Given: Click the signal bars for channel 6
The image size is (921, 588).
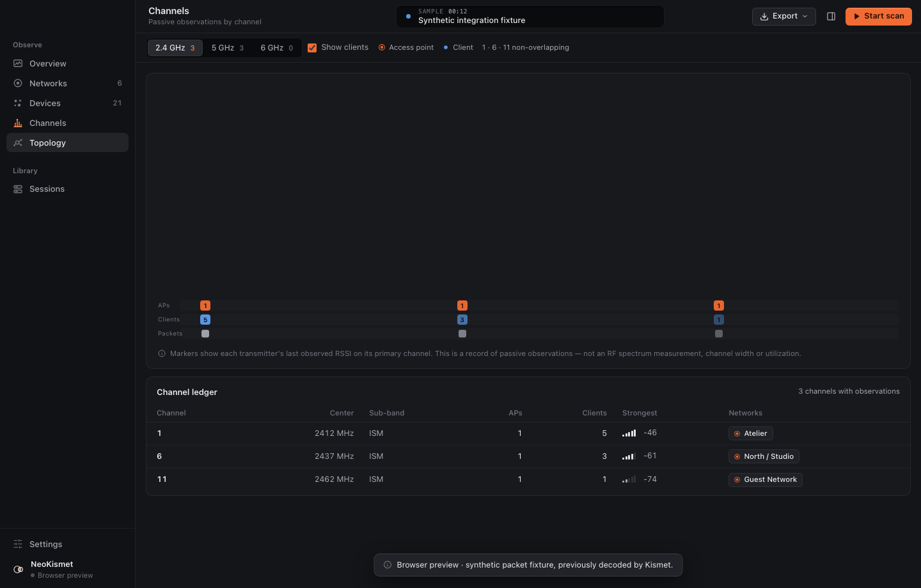Looking at the screenshot, I should coord(629,456).
